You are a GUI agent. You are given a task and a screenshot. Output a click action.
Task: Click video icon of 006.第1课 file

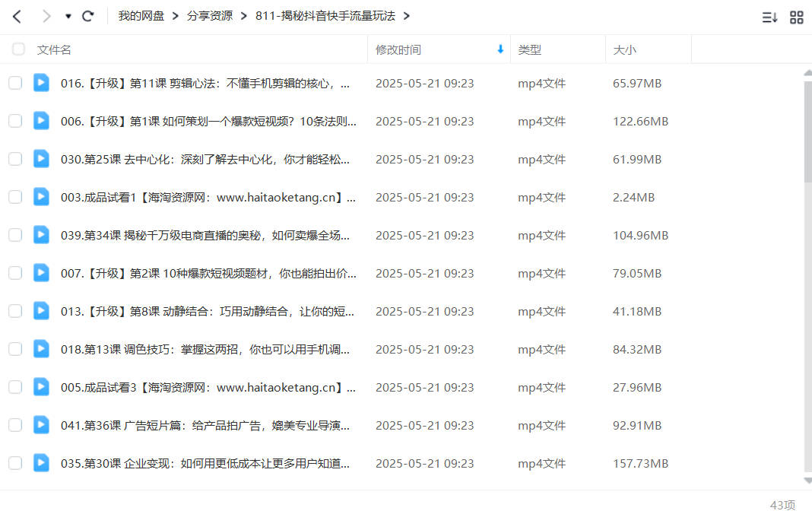coord(41,120)
